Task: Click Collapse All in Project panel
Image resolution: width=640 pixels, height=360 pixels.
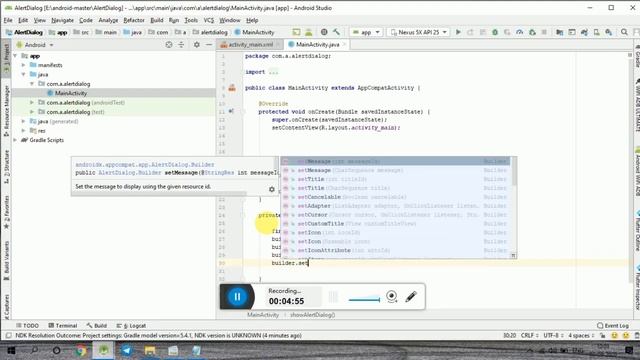Action: click(181, 44)
